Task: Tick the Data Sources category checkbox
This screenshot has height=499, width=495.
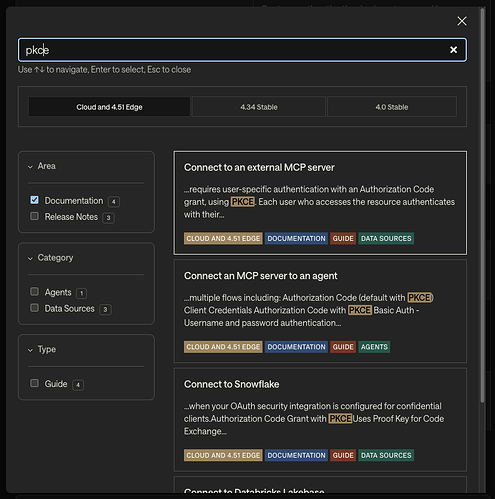Action: [34, 308]
